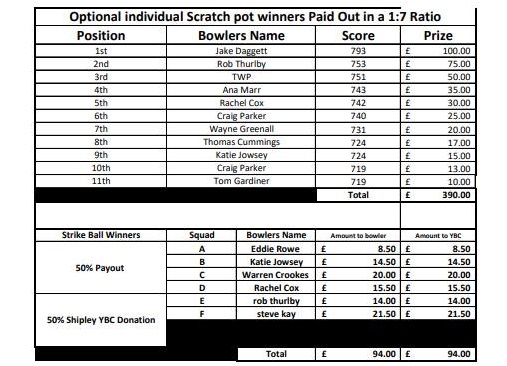Select the Position column header

[101, 35]
